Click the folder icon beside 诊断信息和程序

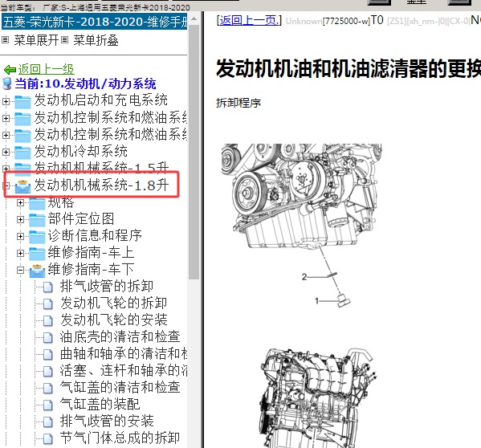click(37, 236)
